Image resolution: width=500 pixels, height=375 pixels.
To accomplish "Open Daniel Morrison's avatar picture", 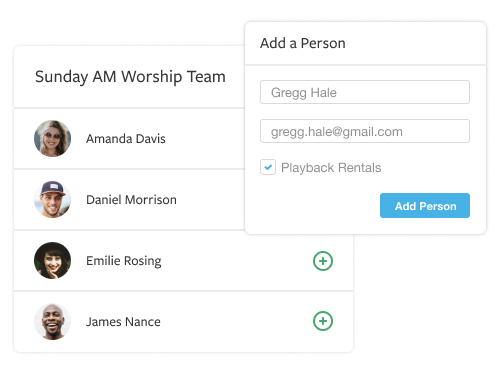I will click(53, 199).
